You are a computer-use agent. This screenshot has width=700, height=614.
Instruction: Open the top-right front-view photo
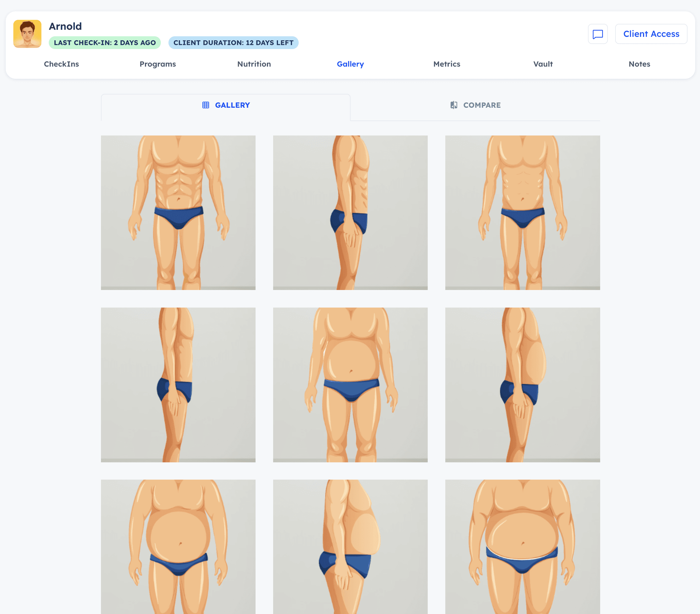click(x=522, y=213)
